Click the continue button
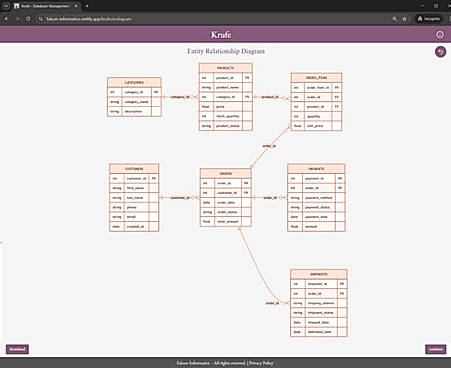Image resolution: width=451 pixels, height=368 pixels. [436, 349]
